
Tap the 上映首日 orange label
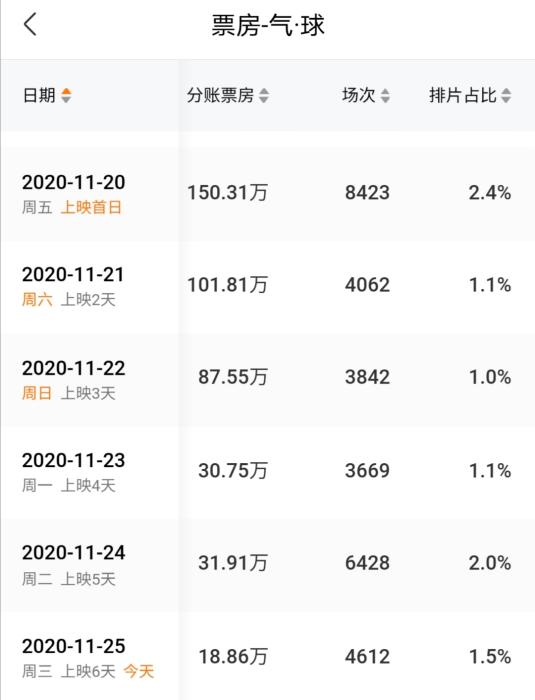(91, 208)
